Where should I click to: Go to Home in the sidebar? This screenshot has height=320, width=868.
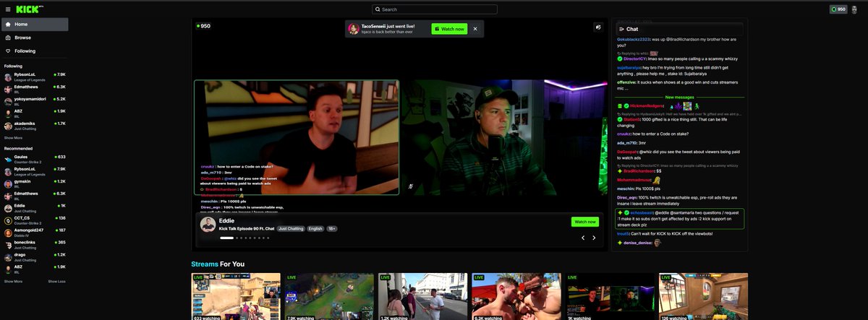pos(35,25)
